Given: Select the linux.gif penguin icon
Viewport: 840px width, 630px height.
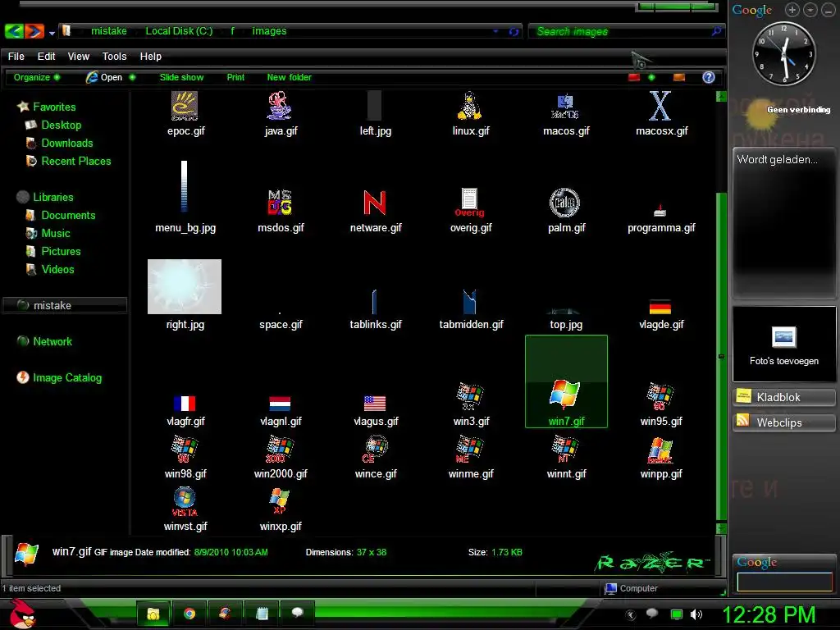Looking at the screenshot, I should click(470, 106).
